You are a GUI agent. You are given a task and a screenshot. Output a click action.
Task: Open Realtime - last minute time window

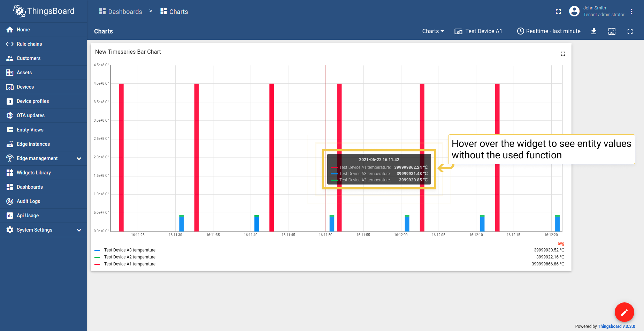[x=549, y=31]
